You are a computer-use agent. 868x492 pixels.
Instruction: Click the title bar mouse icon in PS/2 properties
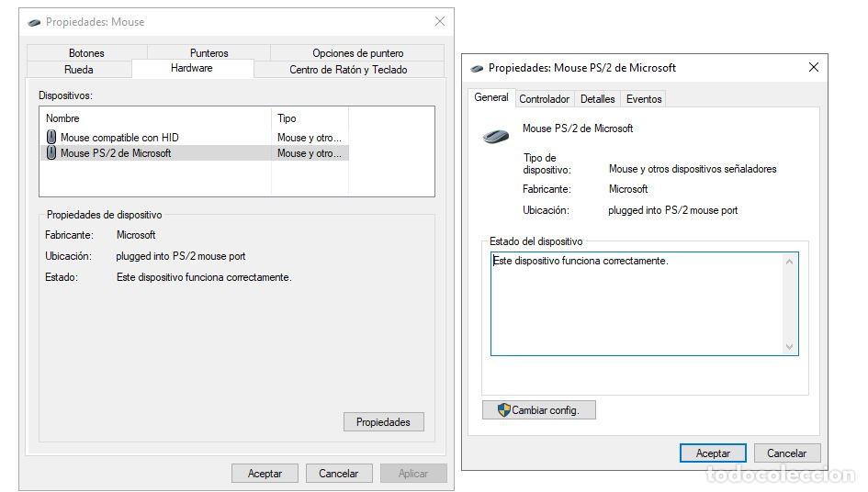tap(477, 69)
